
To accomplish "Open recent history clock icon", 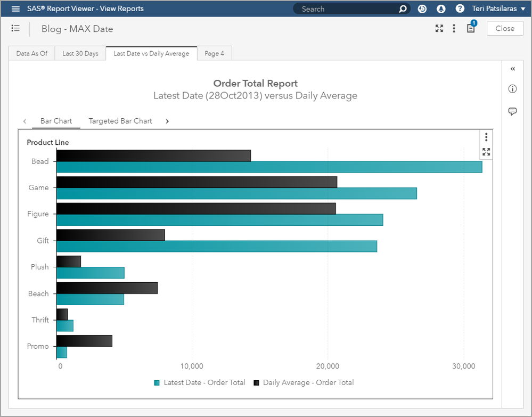I will tap(422, 9).
